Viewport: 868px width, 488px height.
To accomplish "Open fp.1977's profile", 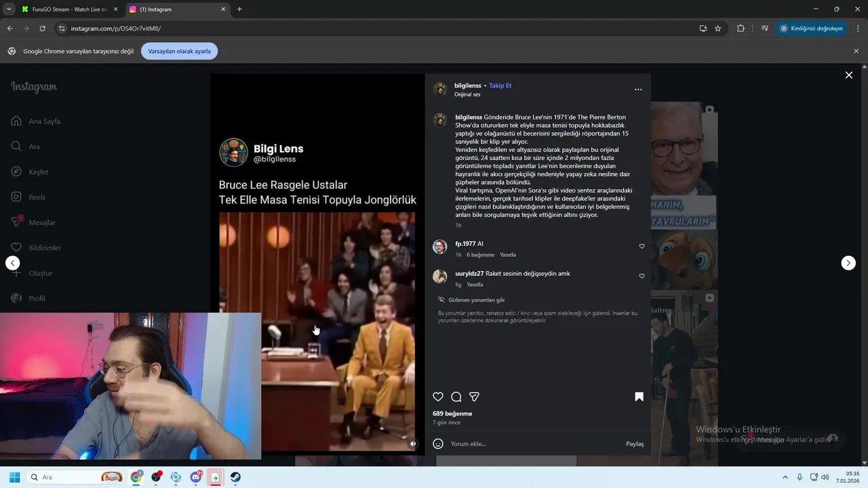I will 465,243.
